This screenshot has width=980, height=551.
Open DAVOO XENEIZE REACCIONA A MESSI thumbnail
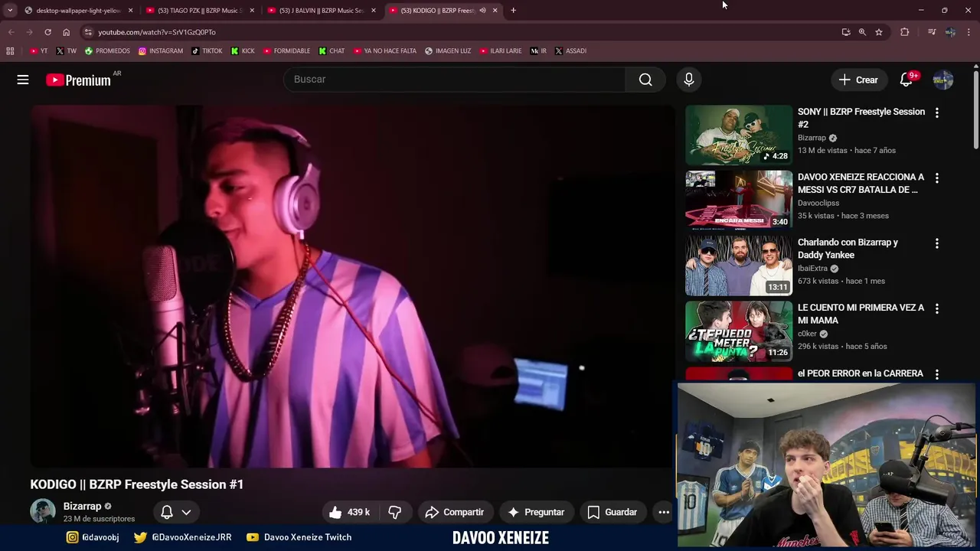(739, 201)
